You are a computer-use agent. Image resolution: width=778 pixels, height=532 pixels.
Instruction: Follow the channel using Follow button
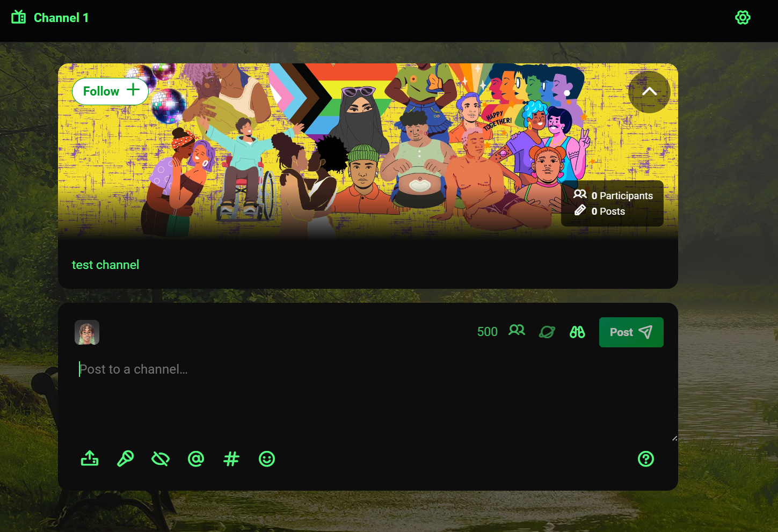pos(111,91)
